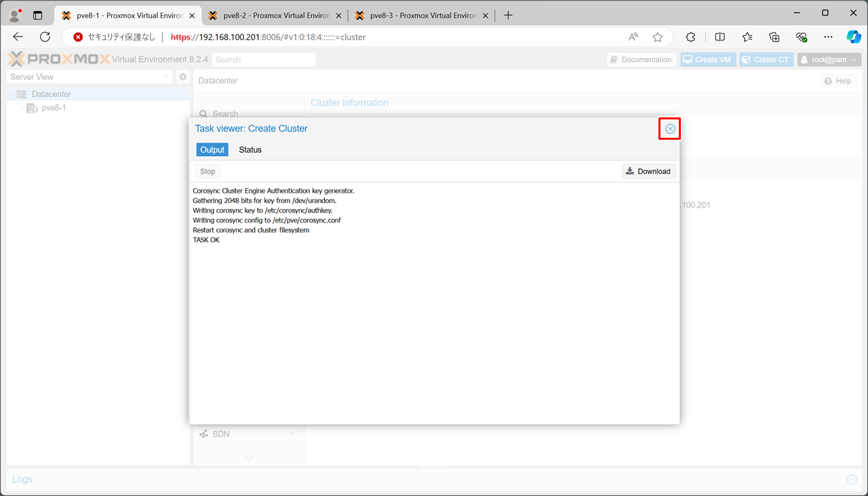The height and width of the screenshot is (496, 868).
Task: Open a new browser tab
Action: (x=508, y=15)
